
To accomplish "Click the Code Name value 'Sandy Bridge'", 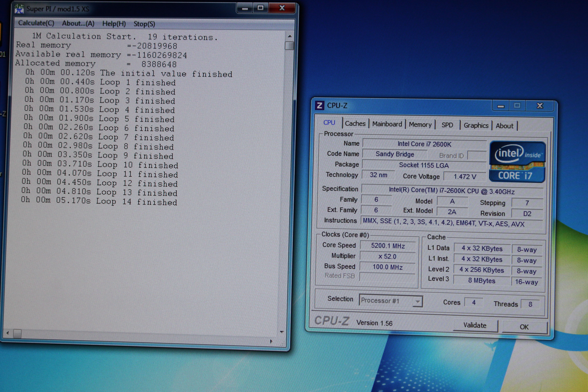I will tap(395, 154).
